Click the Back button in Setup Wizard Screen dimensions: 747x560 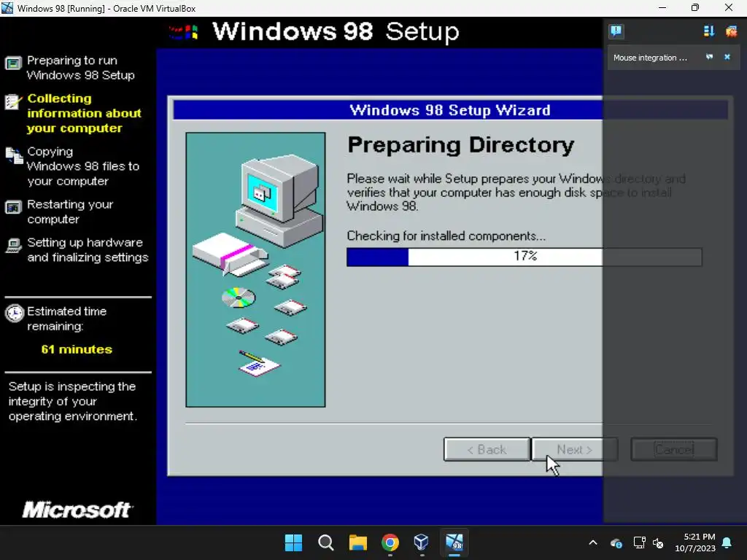487,449
